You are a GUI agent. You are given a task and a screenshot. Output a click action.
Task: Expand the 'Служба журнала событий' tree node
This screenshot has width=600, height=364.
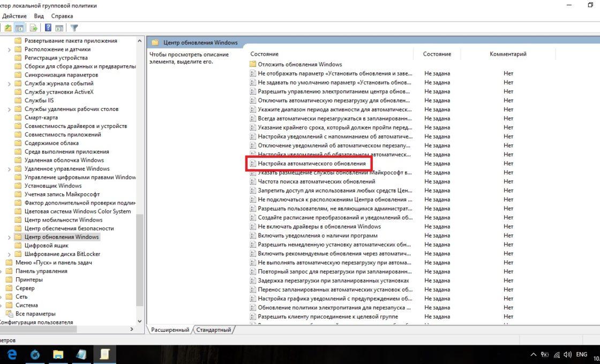tap(9, 84)
